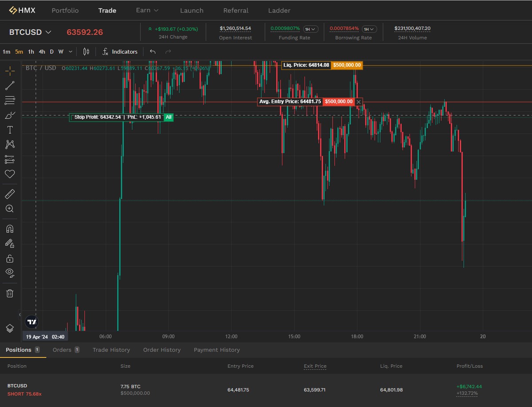Click the BTCUSD position name in table
Screen dimensions: 532x407
point(17,386)
